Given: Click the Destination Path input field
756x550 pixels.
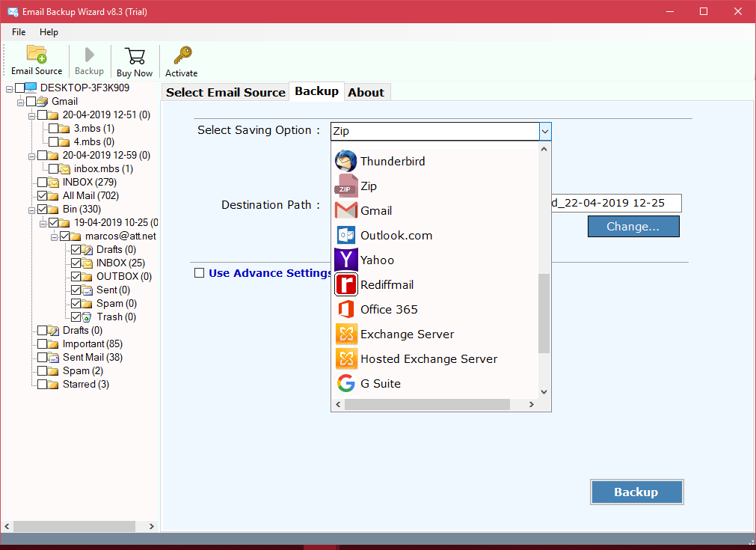Looking at the screenshot, I should tap(616, 203).
